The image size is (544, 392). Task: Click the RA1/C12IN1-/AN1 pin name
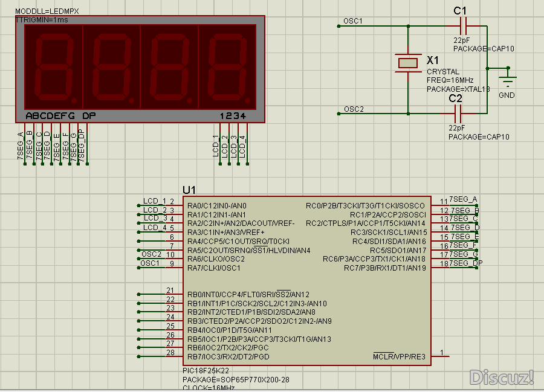[216, 215]
